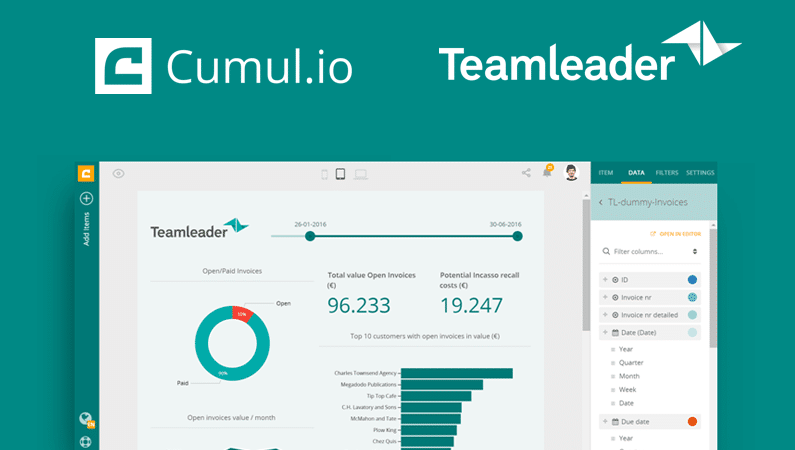Click the plus circle Add items icon
This screenshot has height=450, width=795.
point(86,199)
